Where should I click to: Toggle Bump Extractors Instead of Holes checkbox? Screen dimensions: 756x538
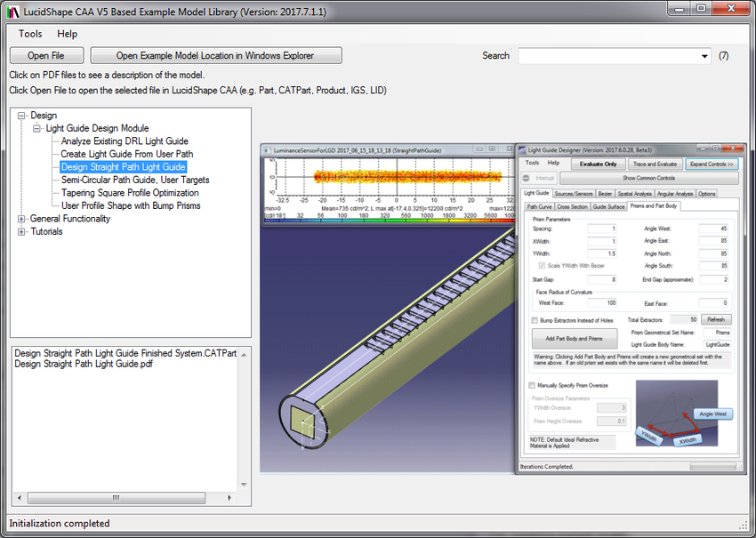point(535,319)
